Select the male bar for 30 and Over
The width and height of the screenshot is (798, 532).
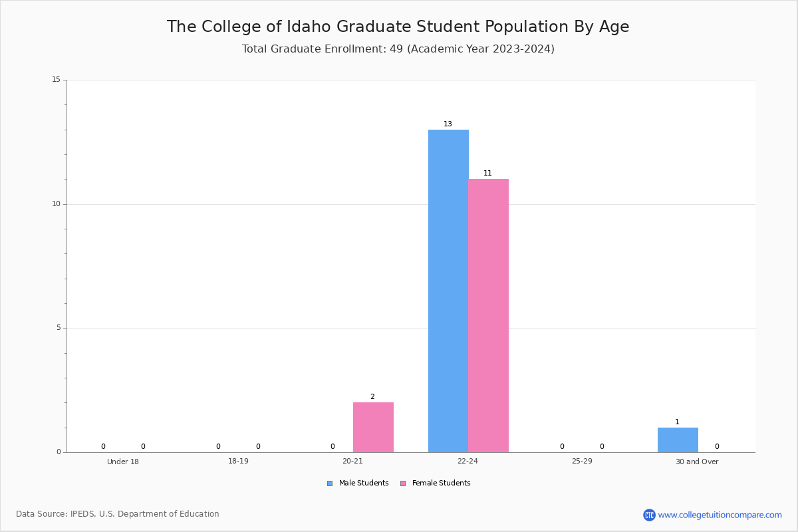point(678,440)
